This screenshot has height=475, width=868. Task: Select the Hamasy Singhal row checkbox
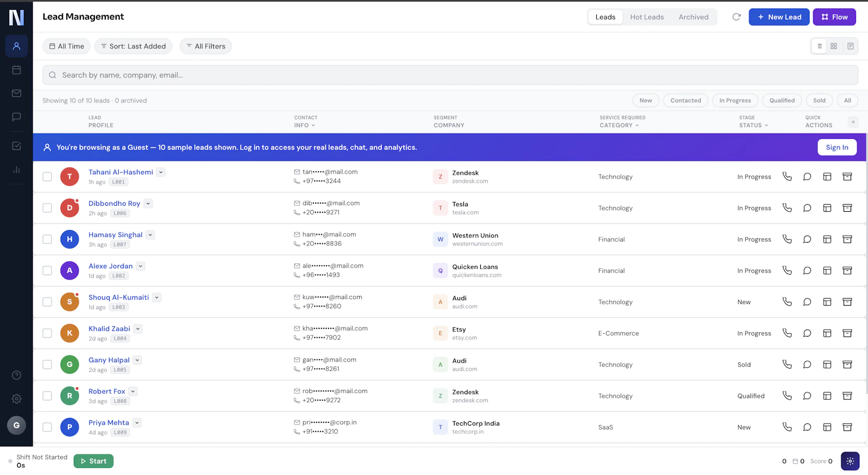[x=47, y=239]
